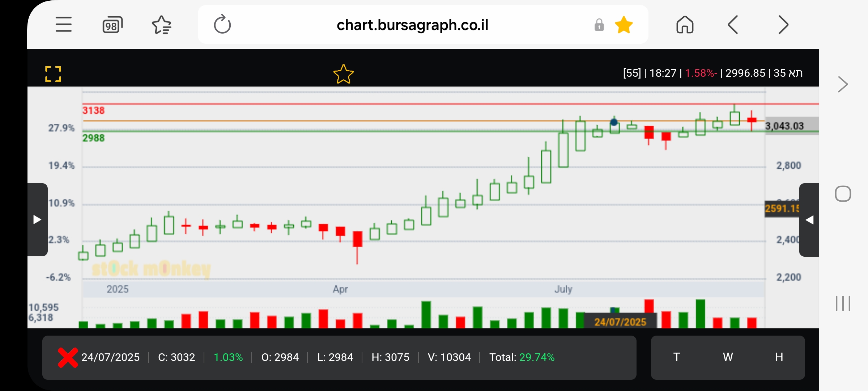This screenshot has width=868, height=391.
Task: Navigate back with browser back arrow
Action: (733, 25)
